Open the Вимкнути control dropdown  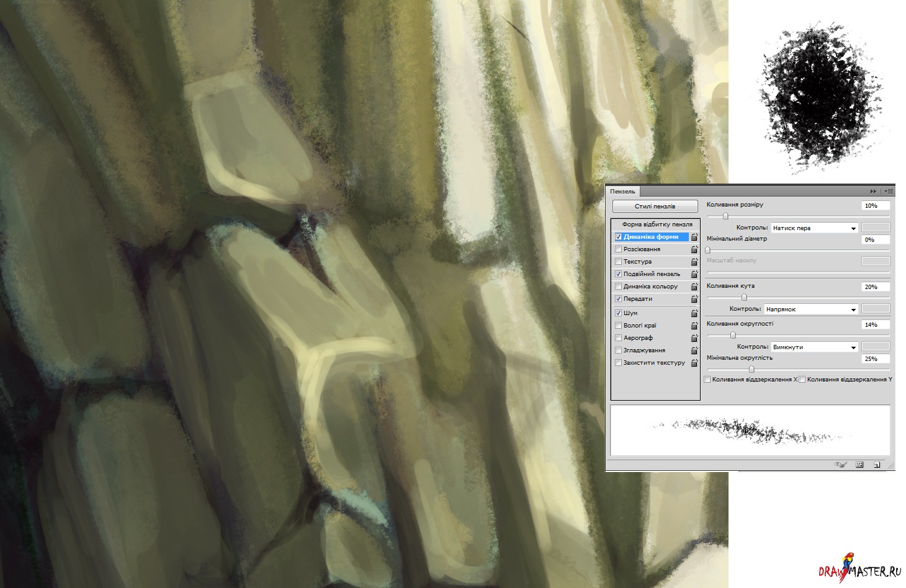(x=814, y=347)
